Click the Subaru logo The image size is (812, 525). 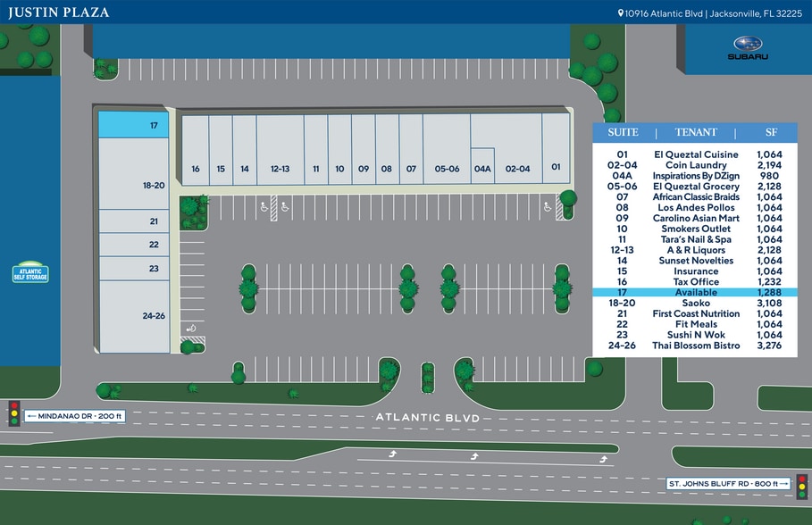pyautogui.click(x=747, y=47)
